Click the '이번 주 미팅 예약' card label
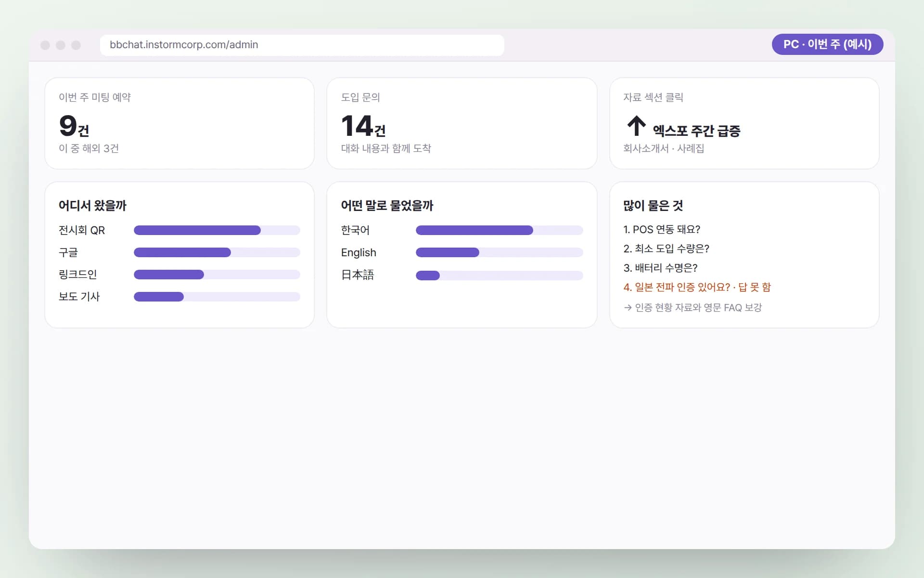 (95, 97)
